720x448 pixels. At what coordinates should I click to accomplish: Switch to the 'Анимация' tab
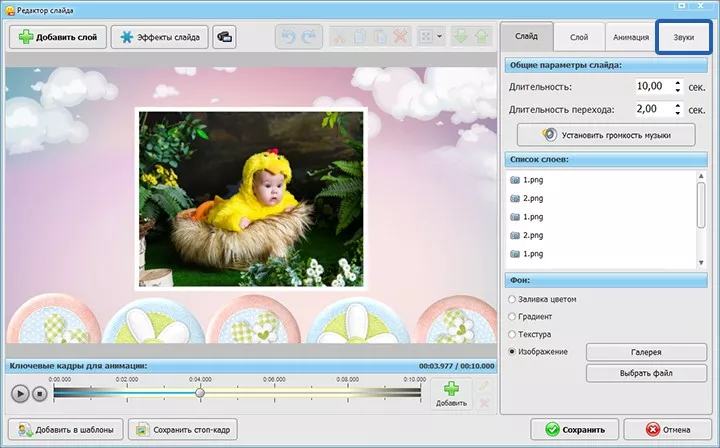pyautogui.click(x=630, y=37)
